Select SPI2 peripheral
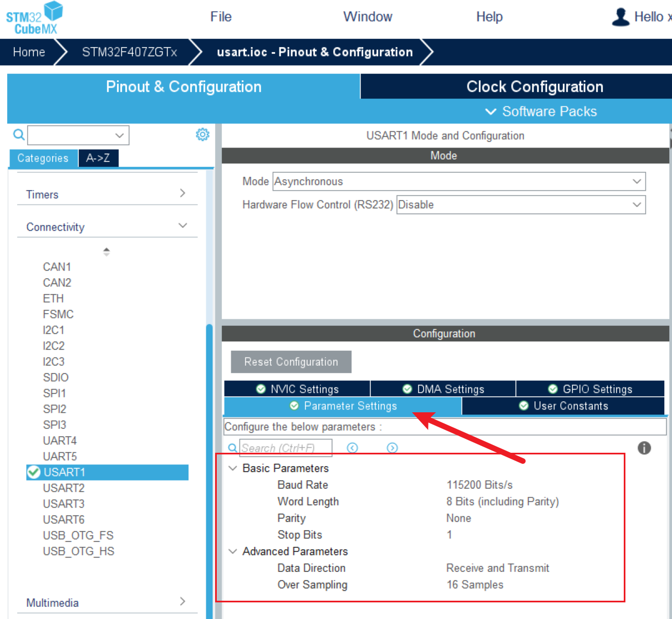The height and width of the screenshot is (619, 672). (55, 409)
